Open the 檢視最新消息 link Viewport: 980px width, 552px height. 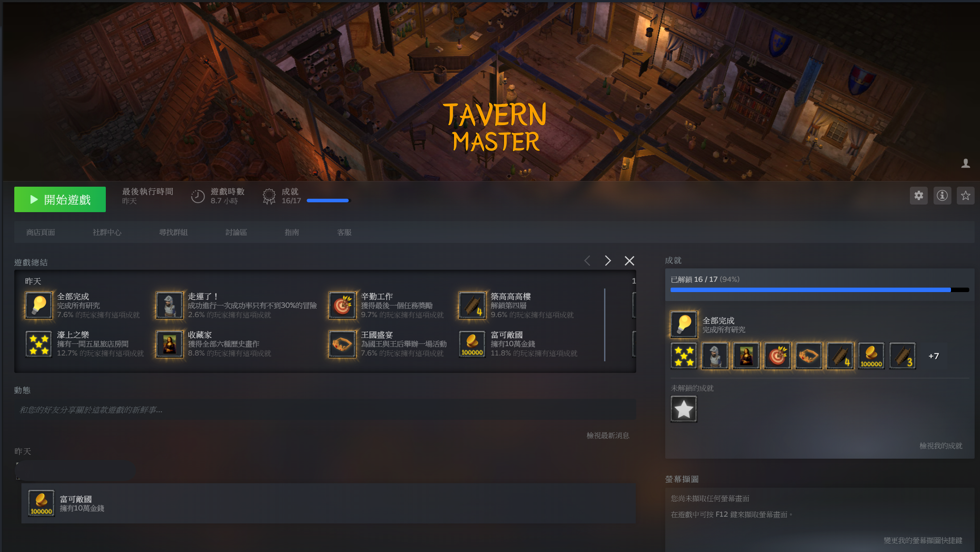point(608,435)
